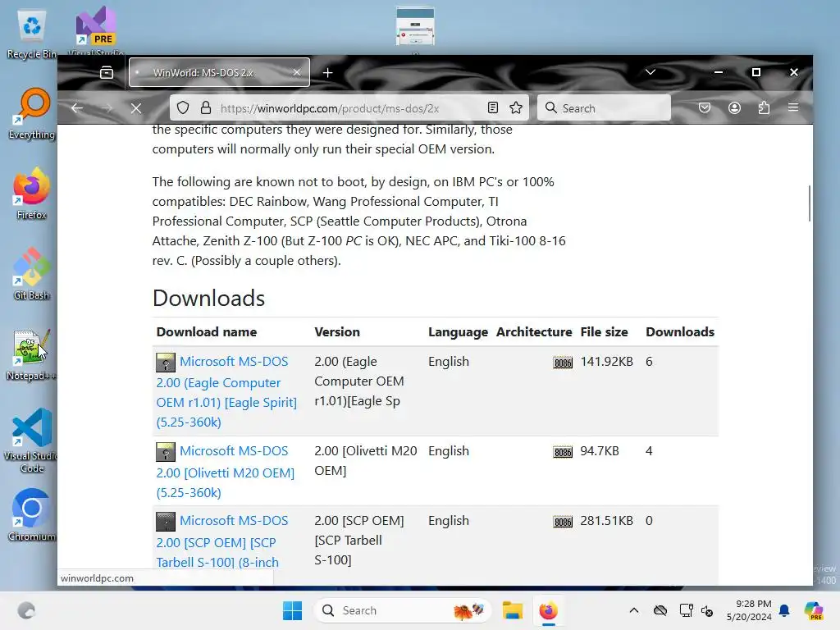840x630 pixels.
Task: Open Recycle Bin desktop icon
Action: tap(32, 34)
